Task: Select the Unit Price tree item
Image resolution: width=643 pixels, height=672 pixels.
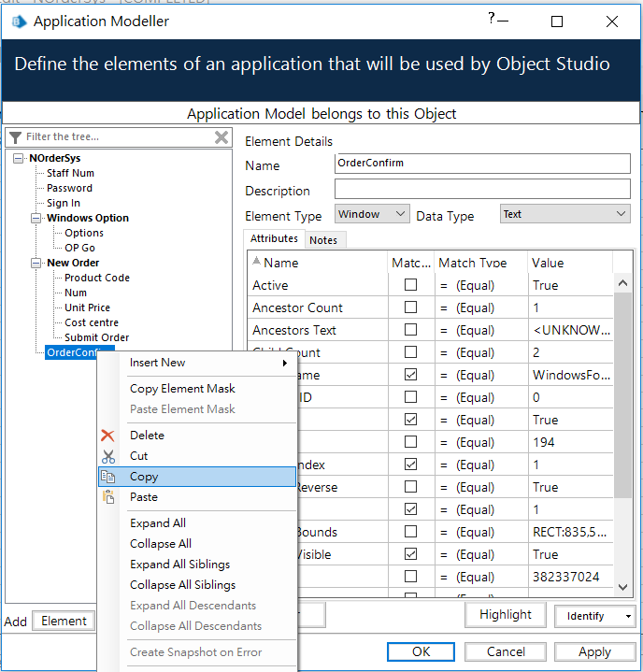Action: (x=87, y=307)
